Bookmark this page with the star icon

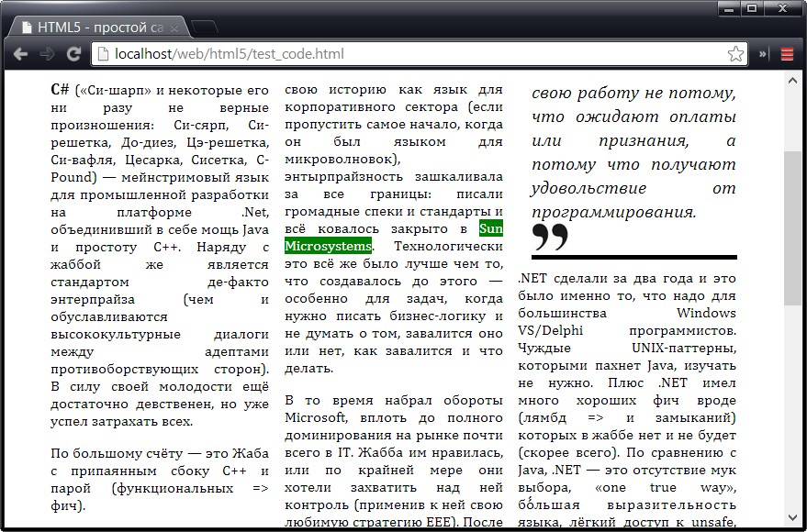pyautogui.click(x=736, y=53)
